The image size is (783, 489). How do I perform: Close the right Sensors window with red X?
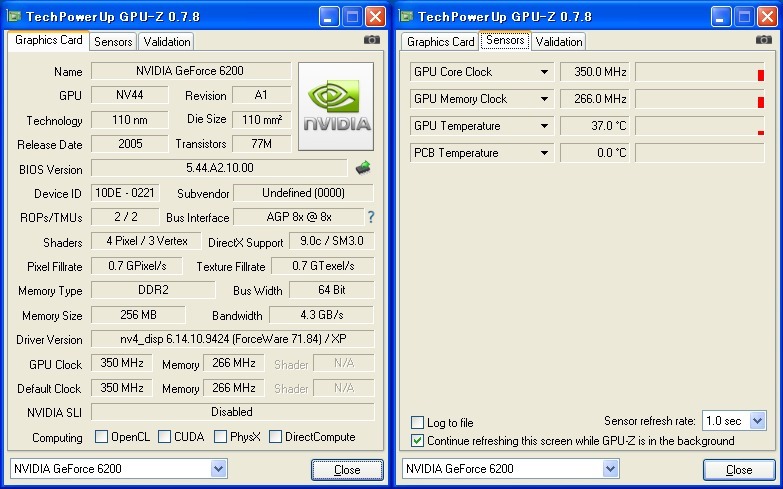(768, 17)
